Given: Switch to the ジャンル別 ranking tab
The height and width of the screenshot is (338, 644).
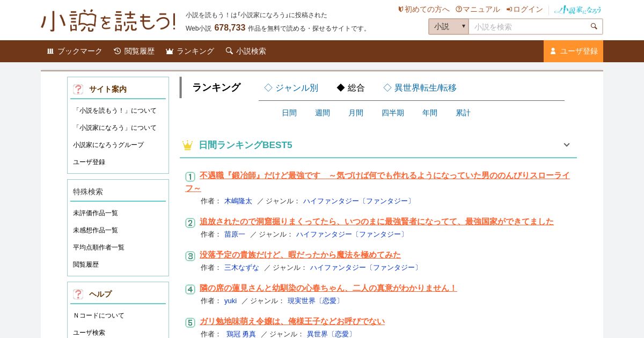Looking at the screenshot, I should tap(291, 87).
